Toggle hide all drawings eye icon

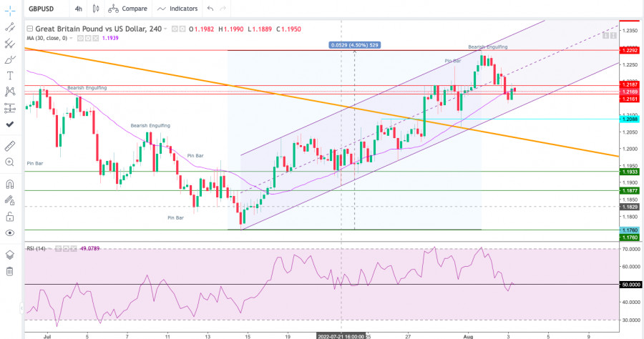[x=10, y=232]
